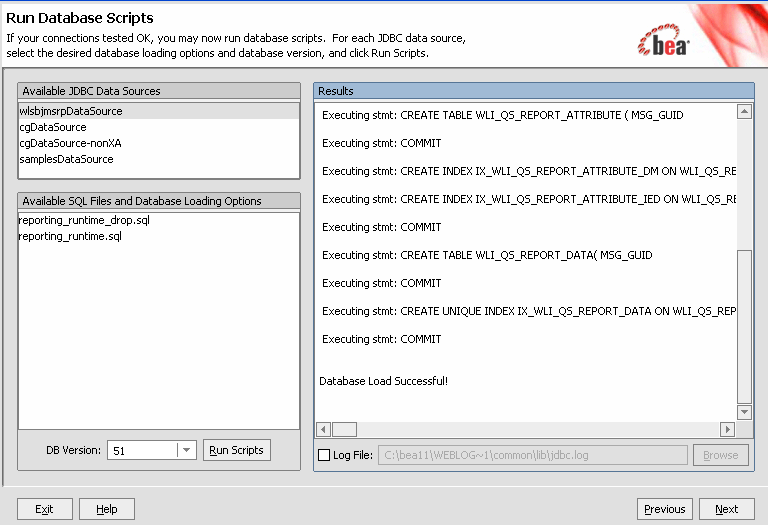
Task: Click the Results vertical scrollbar thumb
Action: coord(744,327)
